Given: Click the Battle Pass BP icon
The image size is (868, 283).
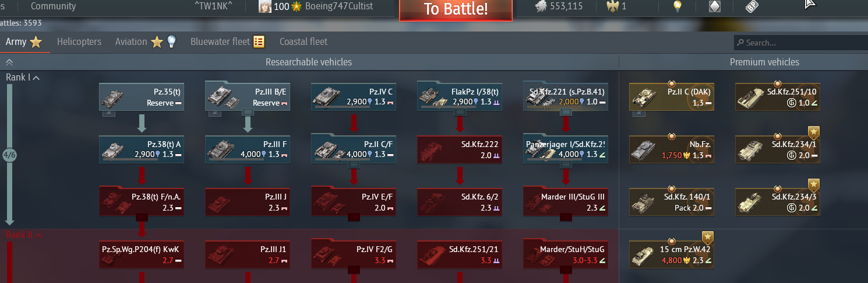Looking at the screenshot, I should tap(752, 6).
